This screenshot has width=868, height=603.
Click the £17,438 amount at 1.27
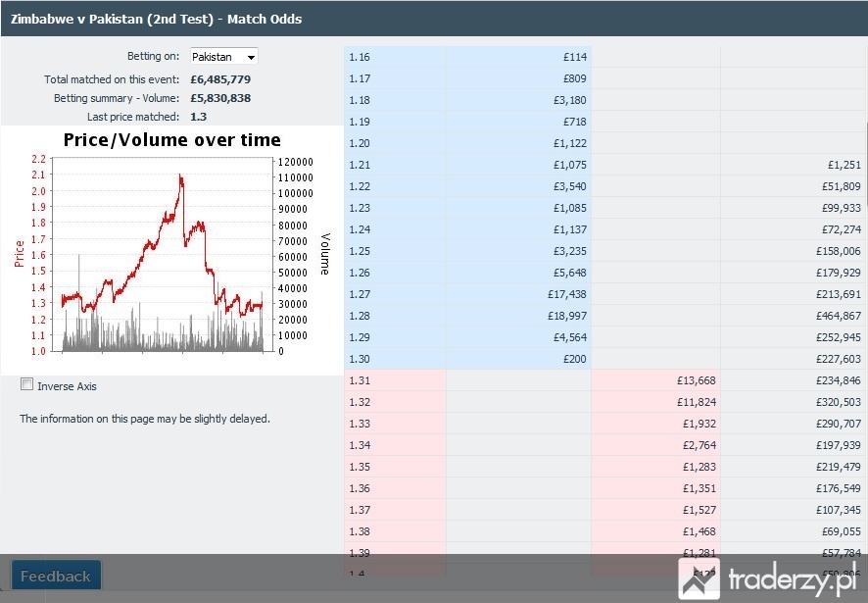tap(567, 294)
